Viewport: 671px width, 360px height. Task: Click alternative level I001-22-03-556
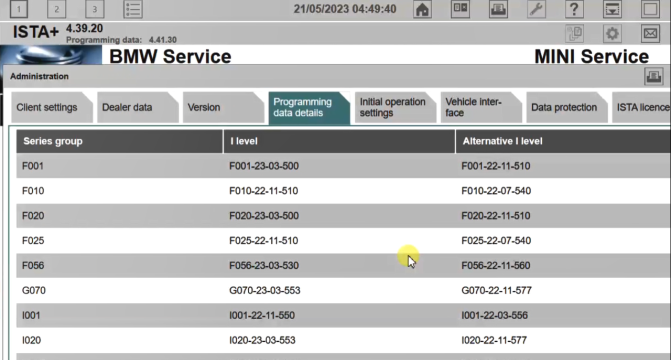coord(494,315)
